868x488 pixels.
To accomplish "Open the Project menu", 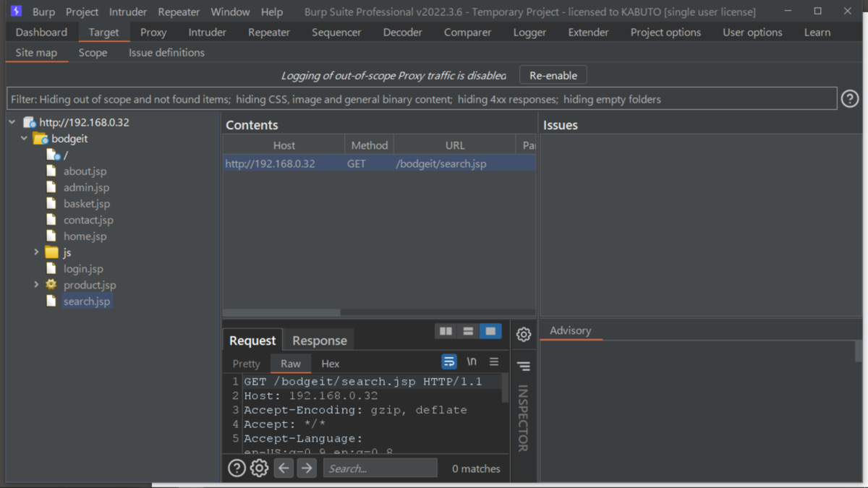I will (x=82, y=12).
